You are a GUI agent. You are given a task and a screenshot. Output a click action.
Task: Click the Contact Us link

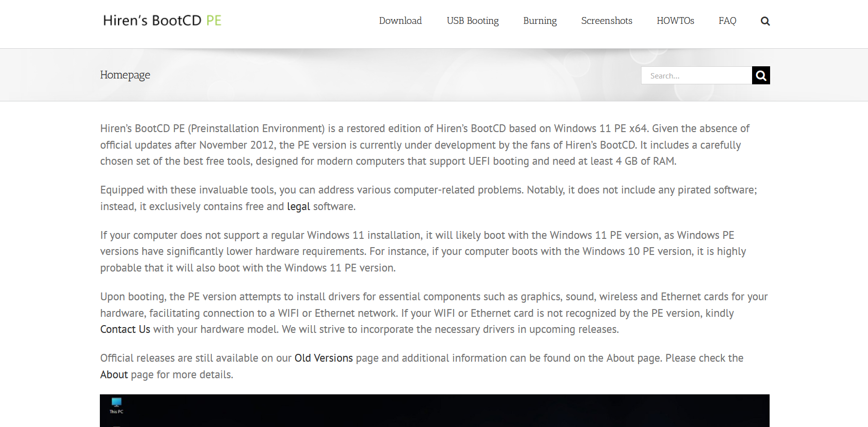125,330
